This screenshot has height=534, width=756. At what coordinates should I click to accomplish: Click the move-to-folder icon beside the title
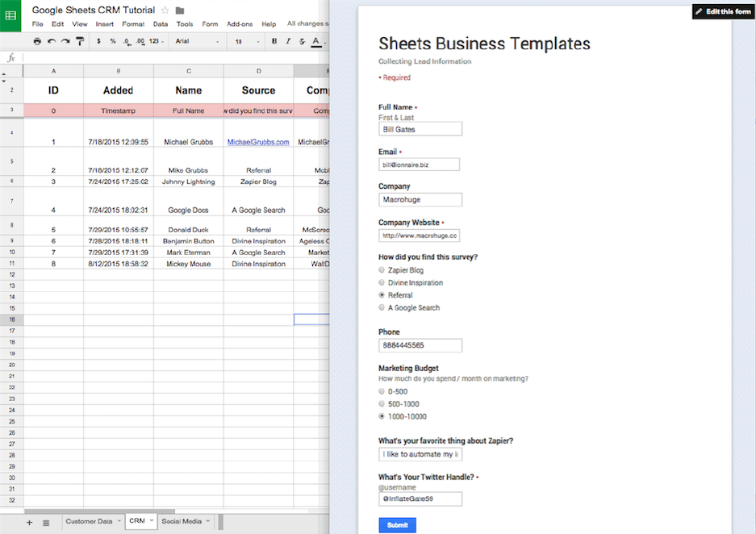(180, 10)
